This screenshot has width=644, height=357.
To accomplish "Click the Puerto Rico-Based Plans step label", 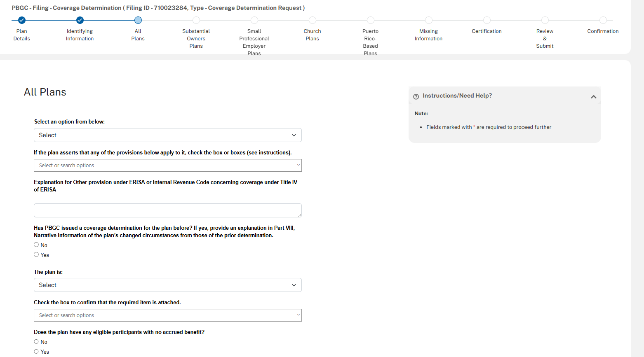I will point(371,42).
